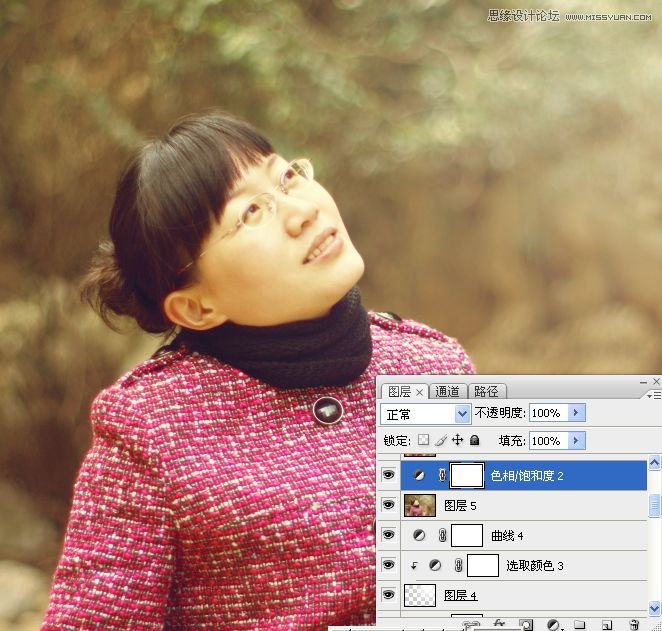Create a new group folder icon
Viewport: 662px width, 631px height.
(x=580, y=624)
